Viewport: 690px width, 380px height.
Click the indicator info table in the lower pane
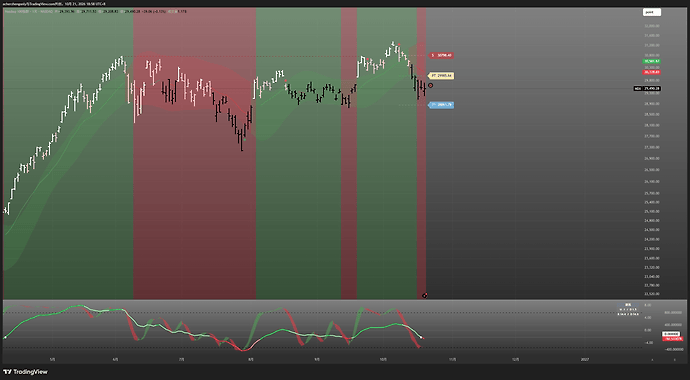click(x=628, y=309)
